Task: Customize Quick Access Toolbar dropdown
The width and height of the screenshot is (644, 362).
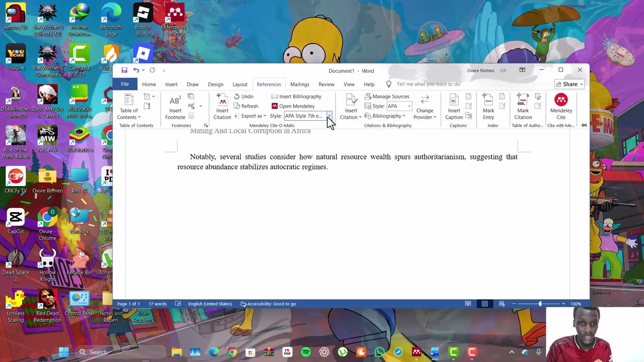Action: [x=164, y=70]
